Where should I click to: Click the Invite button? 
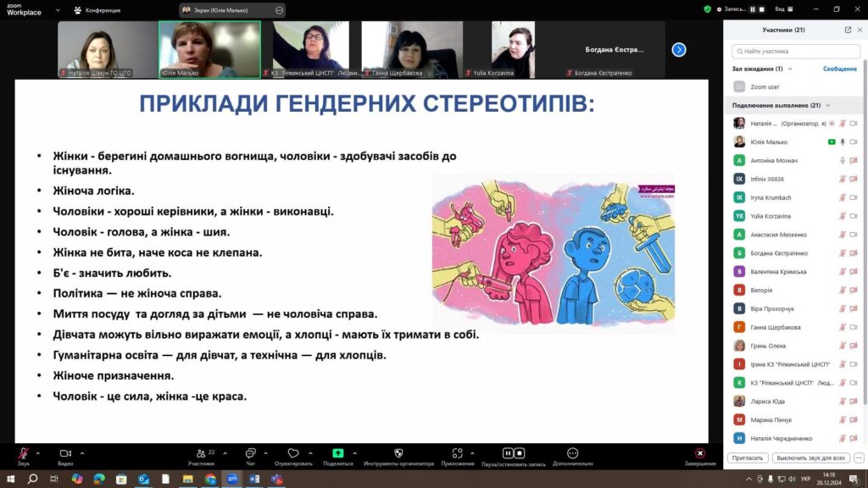[747, 457]
